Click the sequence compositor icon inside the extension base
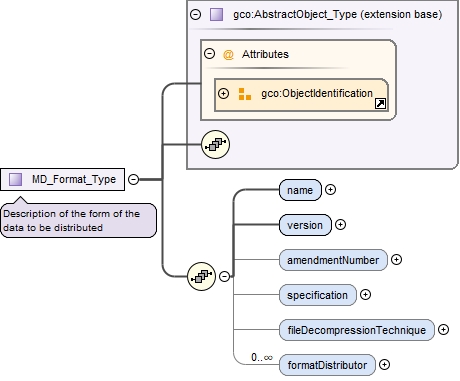 click(215, 144)
